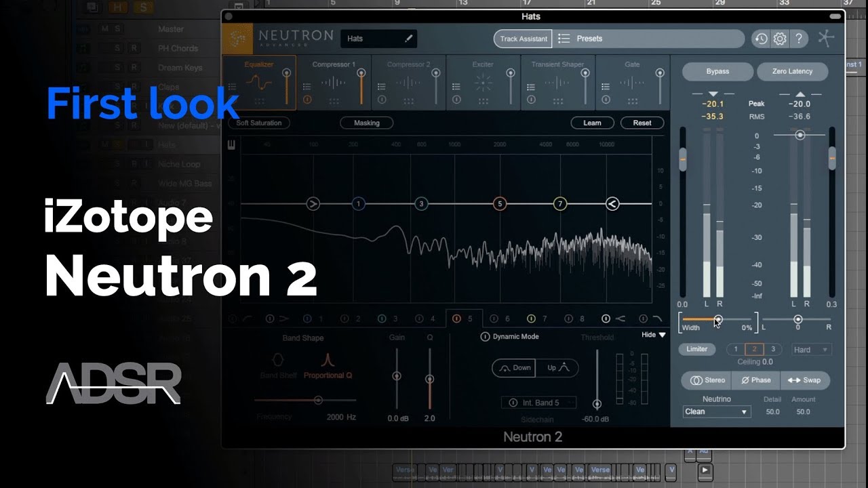This screenshot has width=868, height=488.
Task: Click the Exciter module burst icon
Action: coord(483,83)
